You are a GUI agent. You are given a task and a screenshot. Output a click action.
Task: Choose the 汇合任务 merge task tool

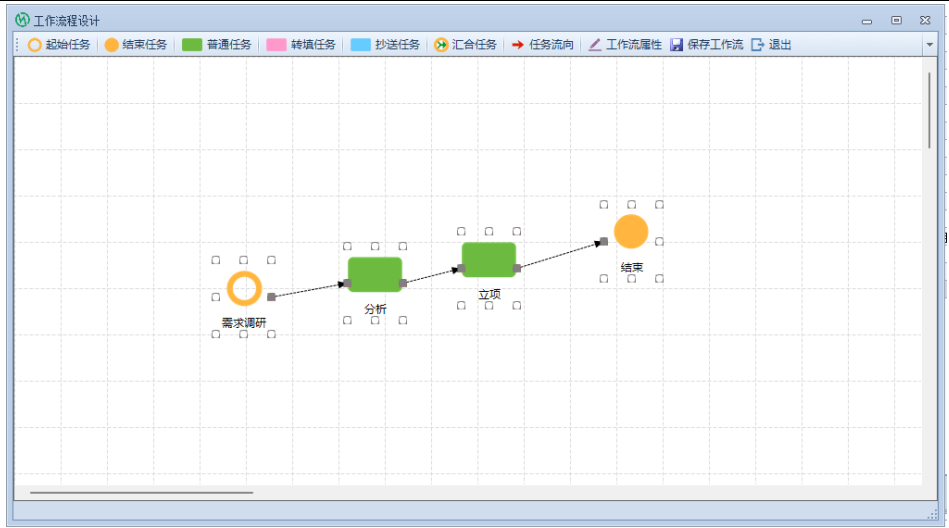tap(465, 45)
